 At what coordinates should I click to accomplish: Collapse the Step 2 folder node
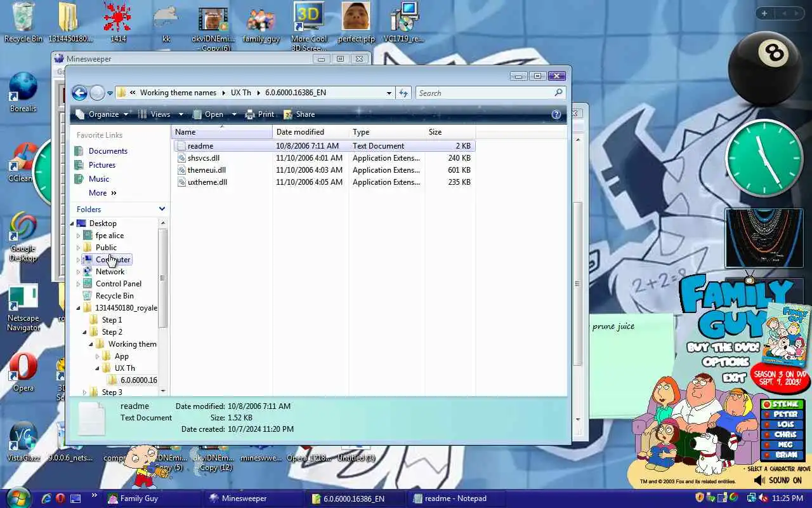(85, 332)
